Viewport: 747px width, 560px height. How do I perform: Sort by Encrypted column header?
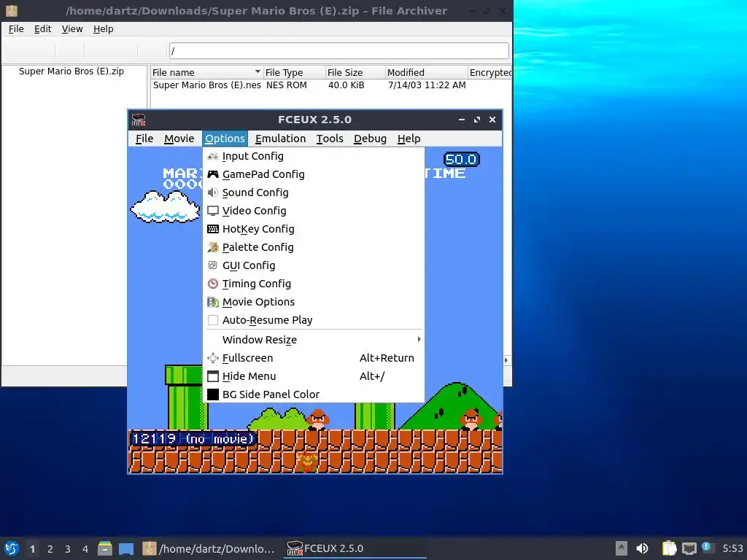489,72
